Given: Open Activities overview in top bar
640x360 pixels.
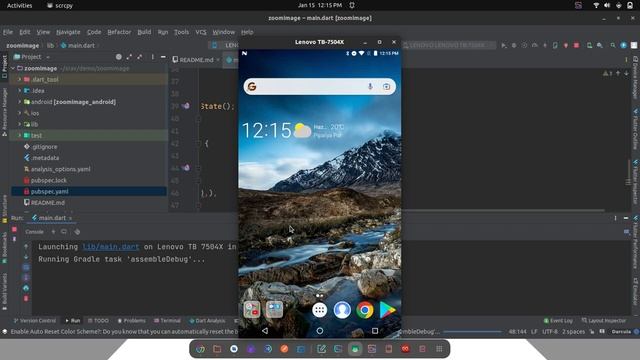Looking at the screenshot, I should [20, 5].
